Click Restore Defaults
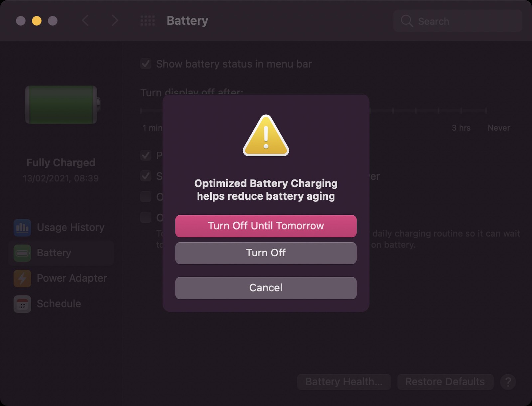532x406 pixels. [x=445, y=382]
